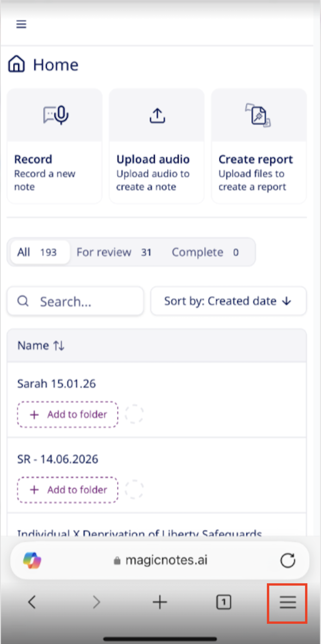This screenshot has height=644, width=321.
Task: Open browser menu with three-line icon
Action: pyautogui.click(x=287, y=603)
